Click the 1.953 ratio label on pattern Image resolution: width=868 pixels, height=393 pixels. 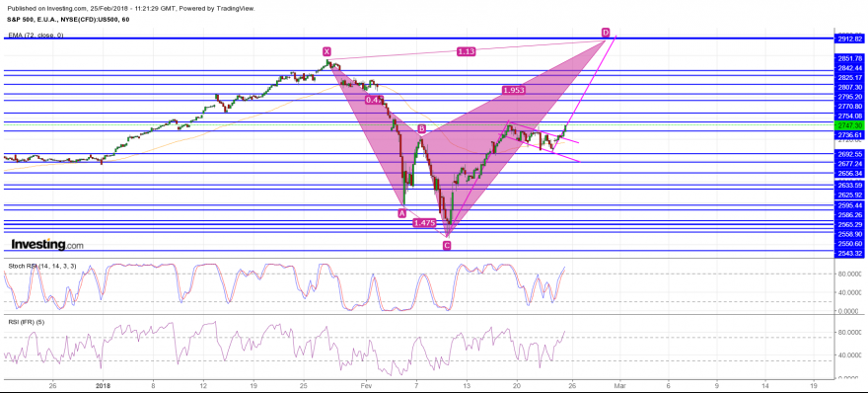[513, 91]
